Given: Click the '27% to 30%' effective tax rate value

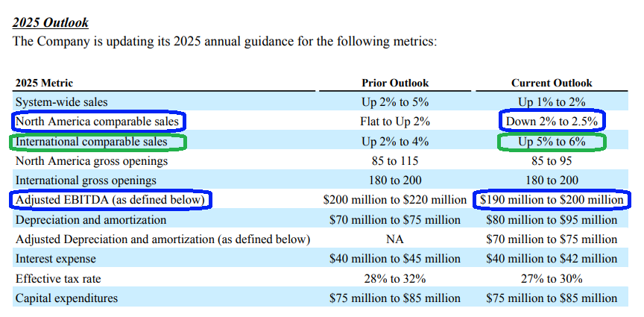Looking at the screenshot, I should [x=552, y=278].
